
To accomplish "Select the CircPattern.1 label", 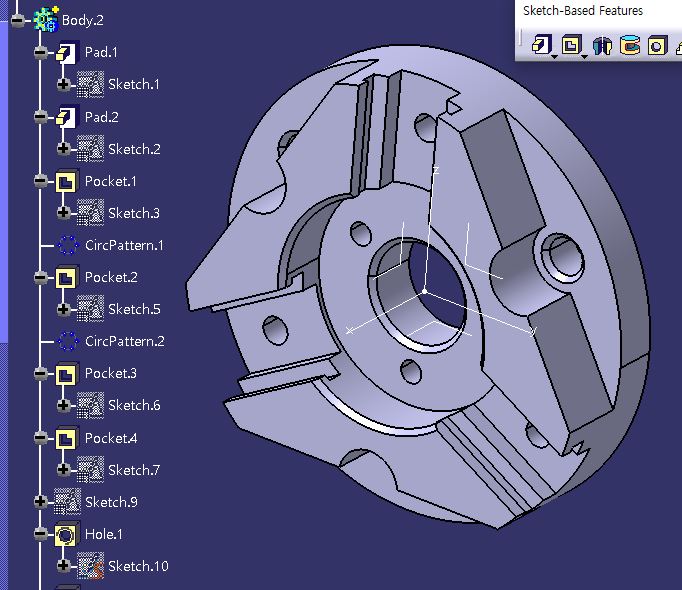I will 124,245.
